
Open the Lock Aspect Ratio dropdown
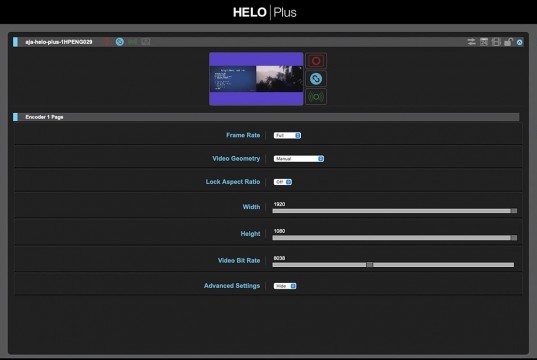point(283,182)
